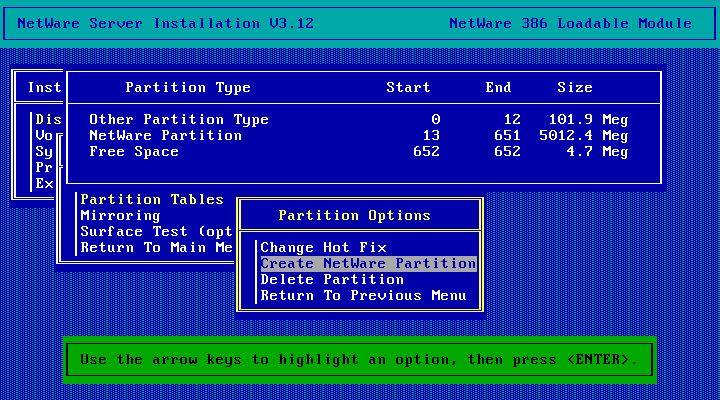This screenshot has width=720, height=400.
Task: Click the 4.7 Meg size value
Action: tap(597, 152)
